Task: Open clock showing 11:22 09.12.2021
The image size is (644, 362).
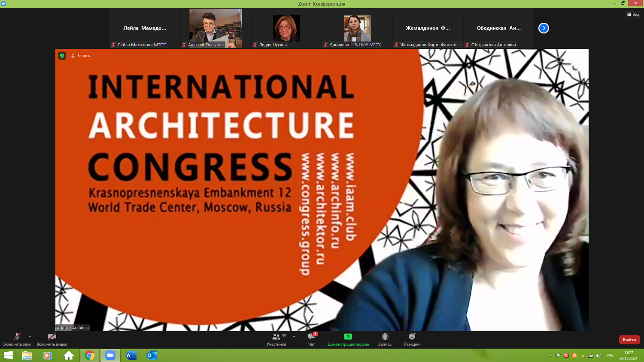Action: pyautogui.click(x=629, y=356)
